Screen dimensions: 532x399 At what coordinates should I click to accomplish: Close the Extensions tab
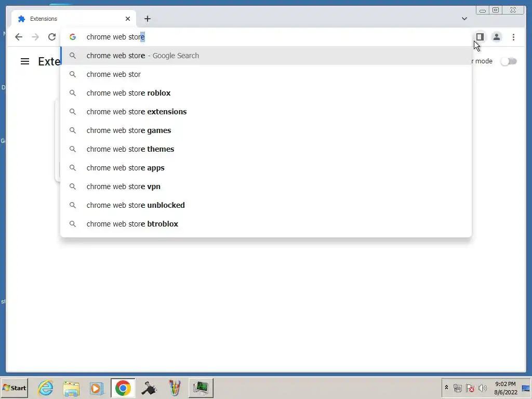(128, 19)
